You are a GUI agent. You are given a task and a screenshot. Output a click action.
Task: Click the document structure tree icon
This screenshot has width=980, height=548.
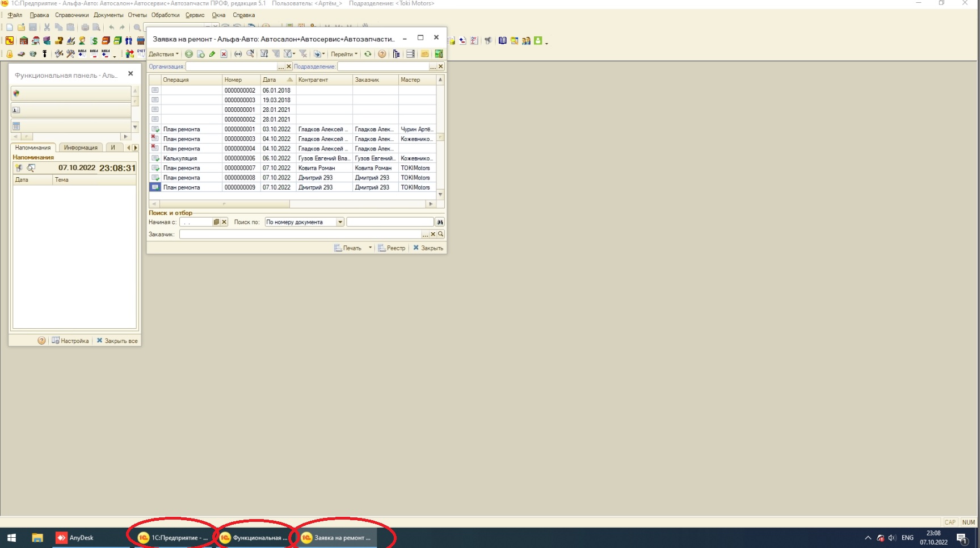tap(396, 54)
